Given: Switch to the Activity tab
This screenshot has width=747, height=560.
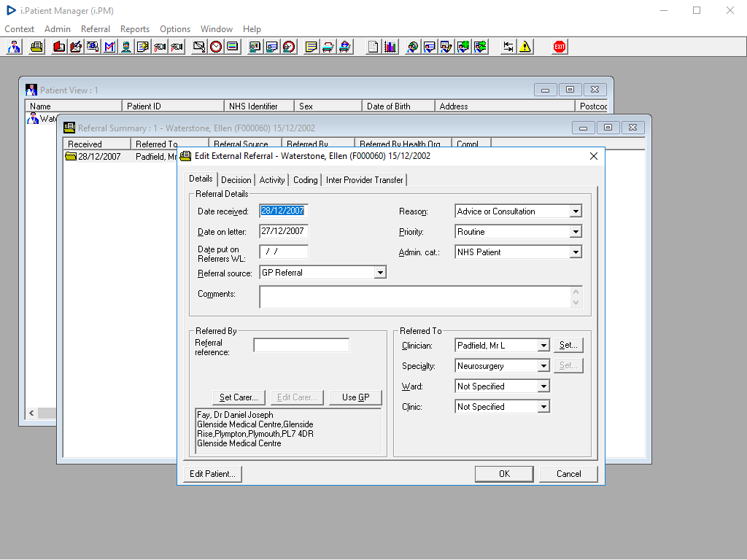Looking at the screenshot, I should click(x=272, y=180).
